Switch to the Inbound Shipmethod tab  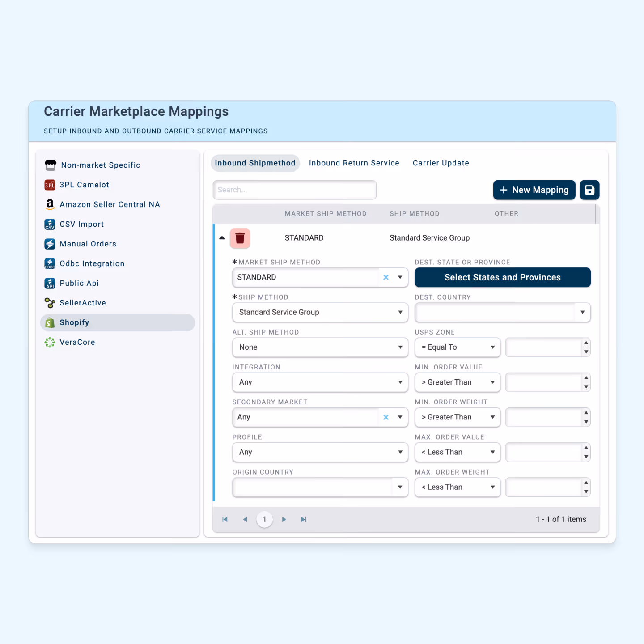pos(255,163)
